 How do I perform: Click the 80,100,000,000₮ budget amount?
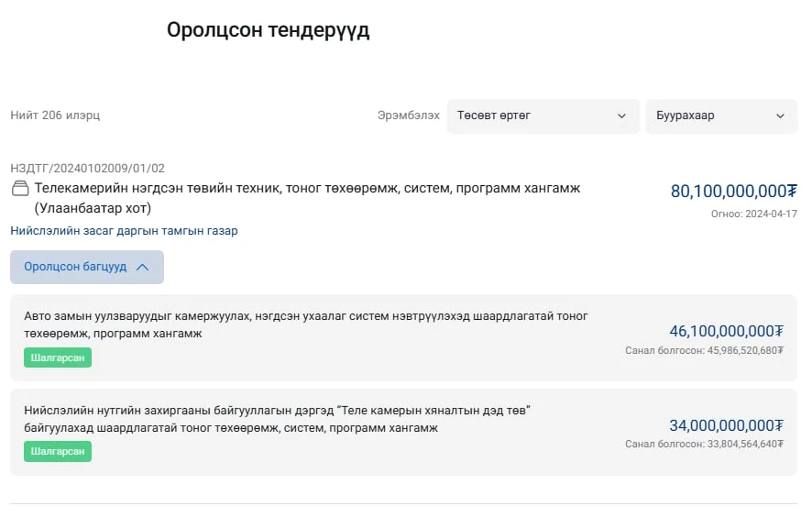pyautogui.click(x=733, y=192)
